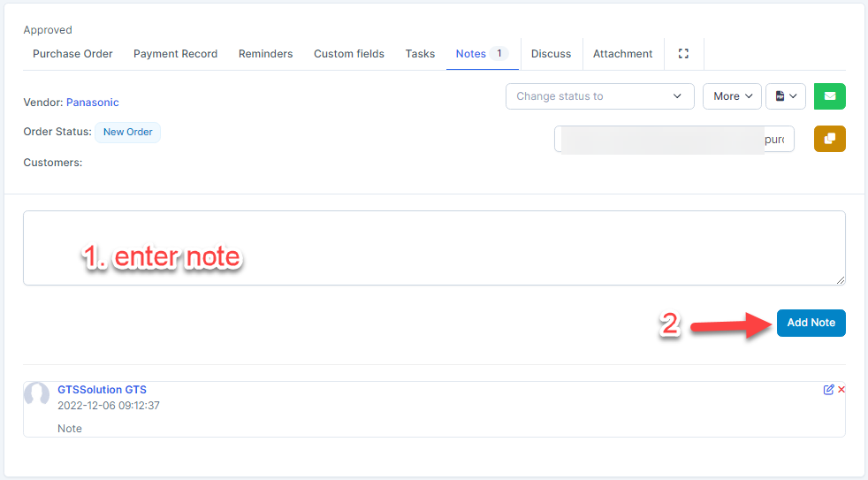Select the Custom fields tab

click(x=348, y=54)
